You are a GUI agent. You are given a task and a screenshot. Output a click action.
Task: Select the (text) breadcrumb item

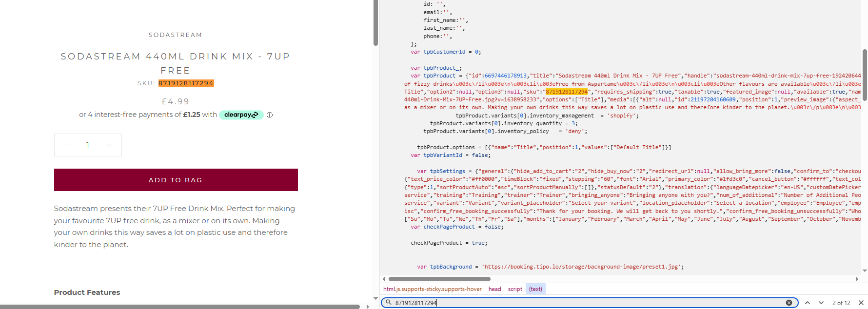click(535, 289)
